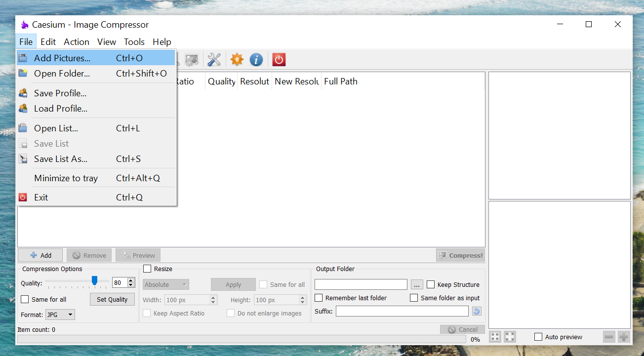
Task: Increase quality using the quality spinner arrow
Action: (130, 280)
